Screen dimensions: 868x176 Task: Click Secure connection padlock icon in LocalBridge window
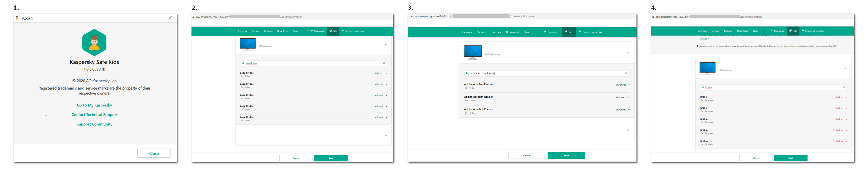tap(343, 31)
